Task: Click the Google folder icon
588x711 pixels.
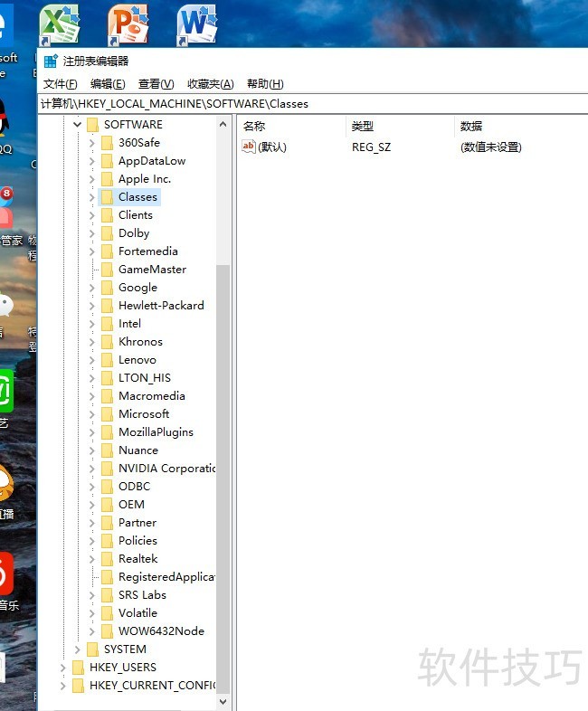Action: click(x=107, y=288)
